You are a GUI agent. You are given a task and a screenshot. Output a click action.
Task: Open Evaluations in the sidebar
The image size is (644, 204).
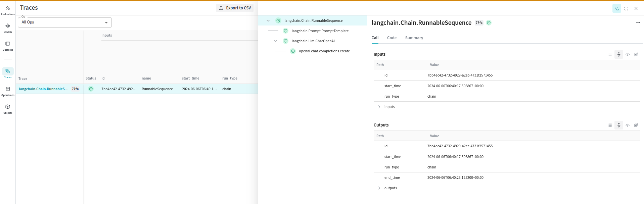tap(8, 10)
